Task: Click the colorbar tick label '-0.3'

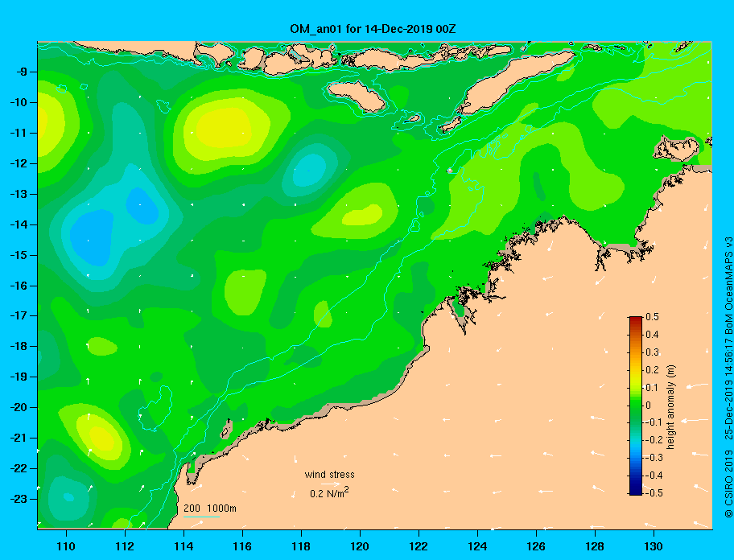Action: 653,458
